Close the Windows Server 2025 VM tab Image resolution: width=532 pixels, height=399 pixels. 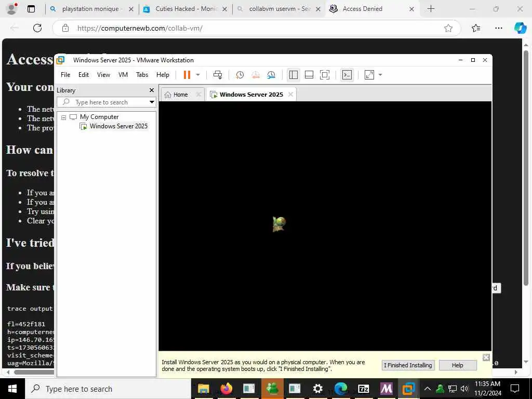point(291,95)
